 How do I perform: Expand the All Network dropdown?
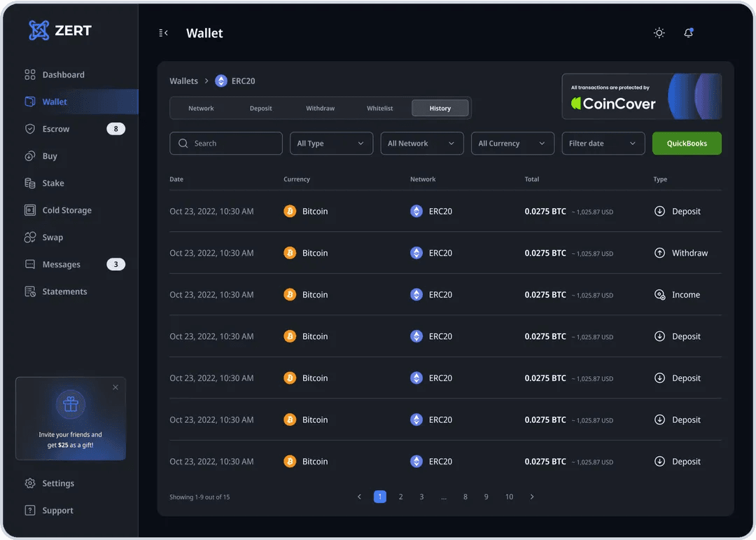point(421,144)
